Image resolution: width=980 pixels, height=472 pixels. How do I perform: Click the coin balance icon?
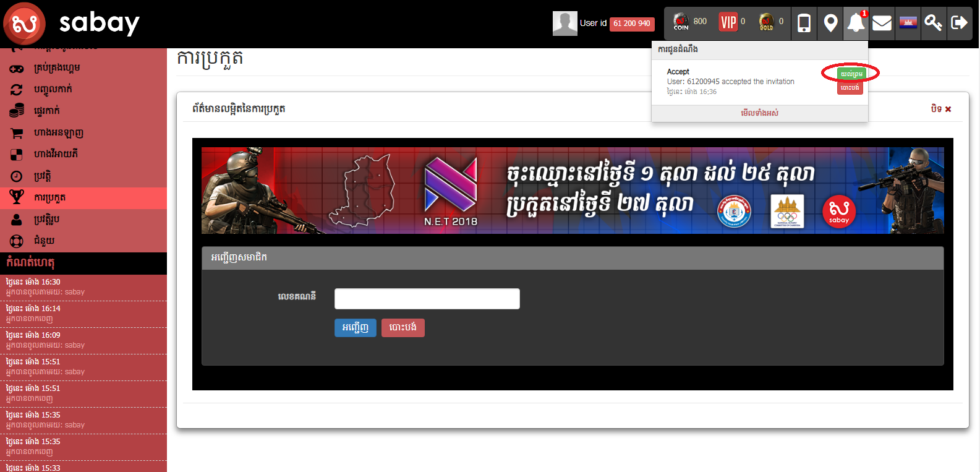(681, 22)
